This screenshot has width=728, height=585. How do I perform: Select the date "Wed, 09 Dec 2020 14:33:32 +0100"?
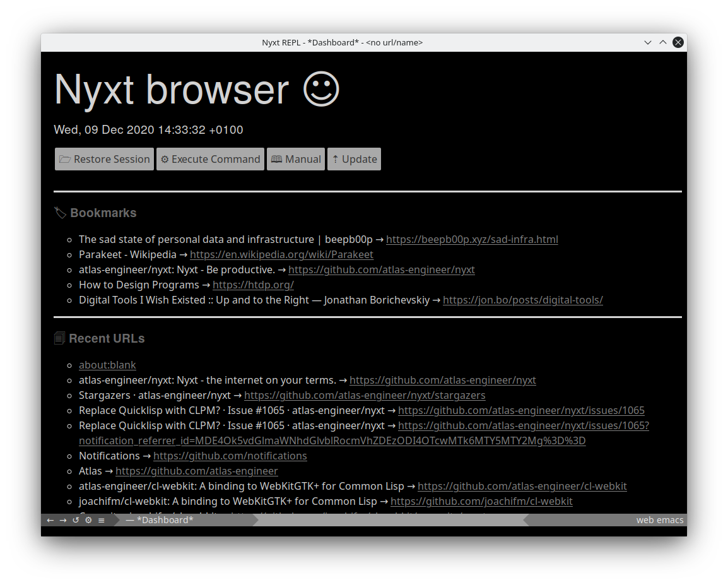tap(148, 129)
